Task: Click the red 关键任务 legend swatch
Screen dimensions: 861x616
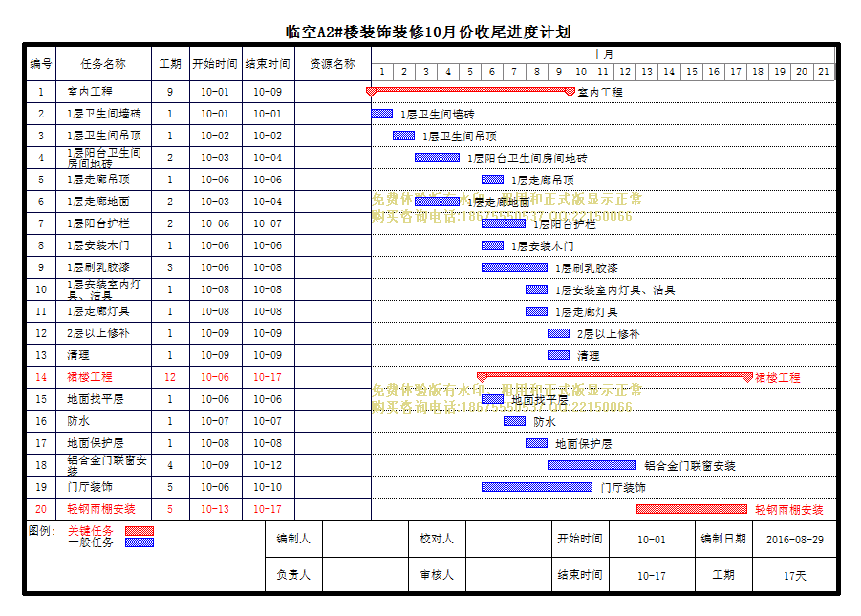Action: [140, 531]
